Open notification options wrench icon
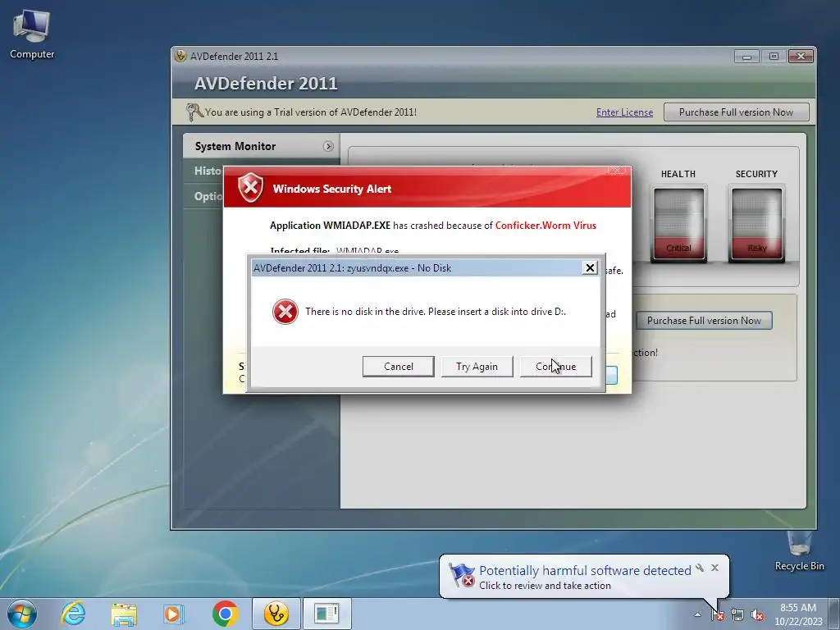The image size is (840, 630). click(700, 568)
